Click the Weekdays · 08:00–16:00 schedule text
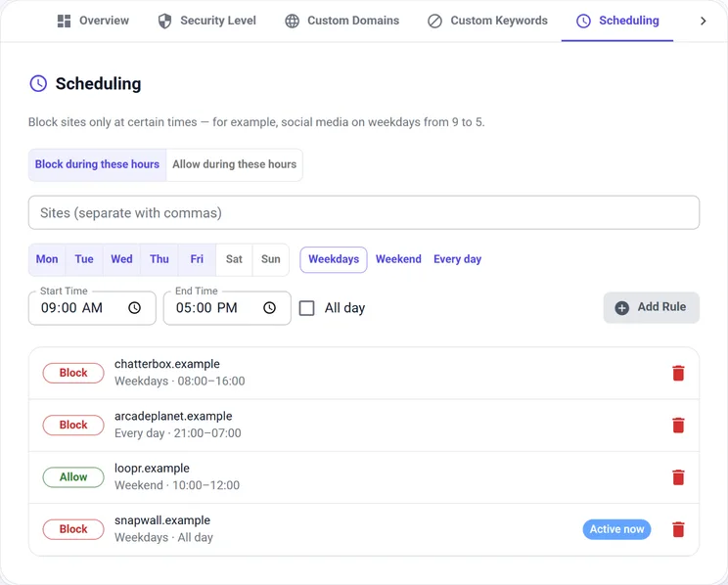The width and height of the screenshot is (728, 585). point(180,382)
